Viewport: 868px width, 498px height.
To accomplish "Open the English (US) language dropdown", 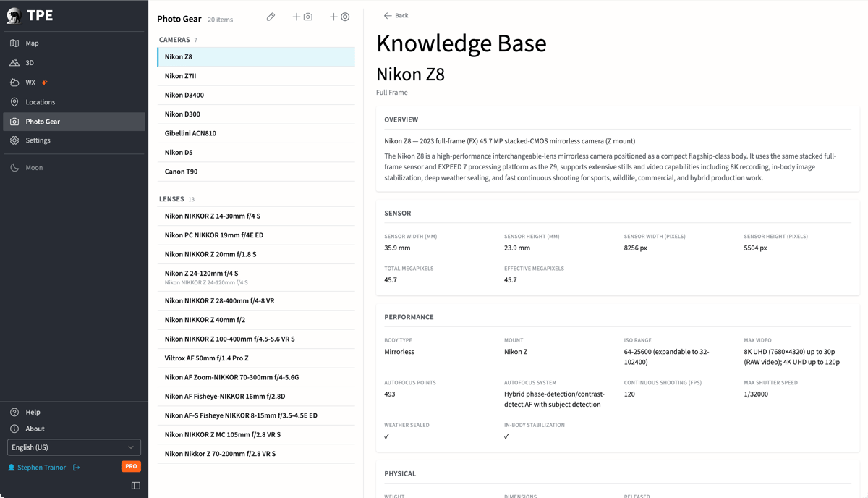I will 74,447.
